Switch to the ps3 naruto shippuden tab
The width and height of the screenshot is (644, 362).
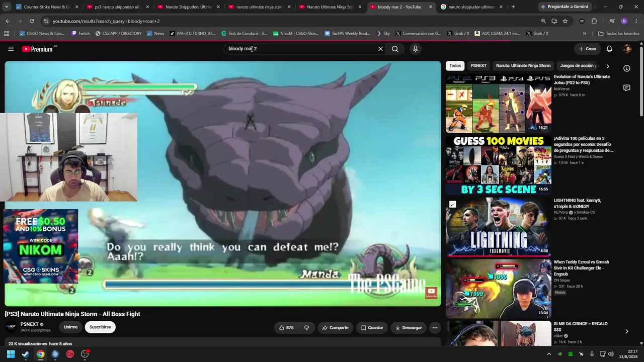click(118, 7)
